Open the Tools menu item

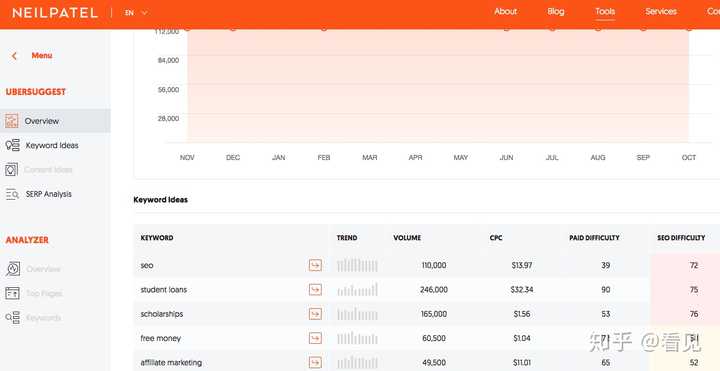click(x=605, y=11)
